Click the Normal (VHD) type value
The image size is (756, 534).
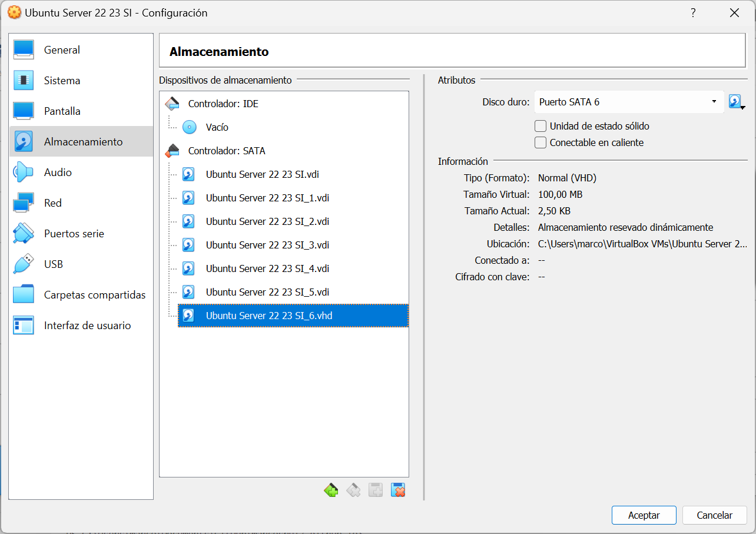pos(567,178)
